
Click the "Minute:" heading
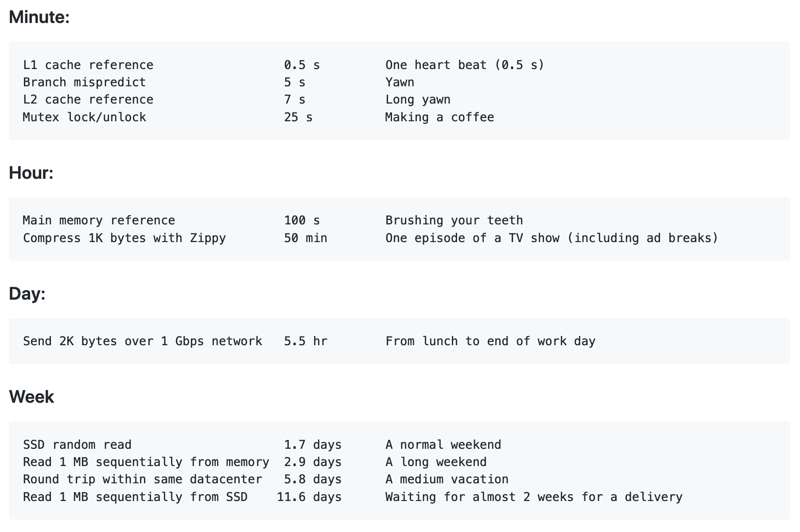tap(39, 17)
